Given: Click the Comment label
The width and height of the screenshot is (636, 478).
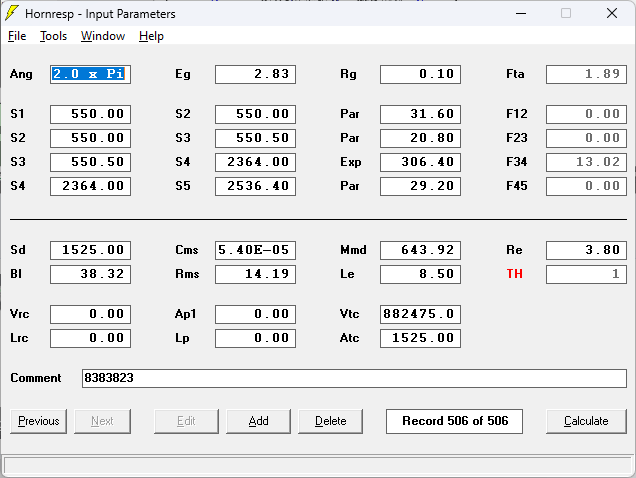Looking at the screenshot, I should 36,378.
